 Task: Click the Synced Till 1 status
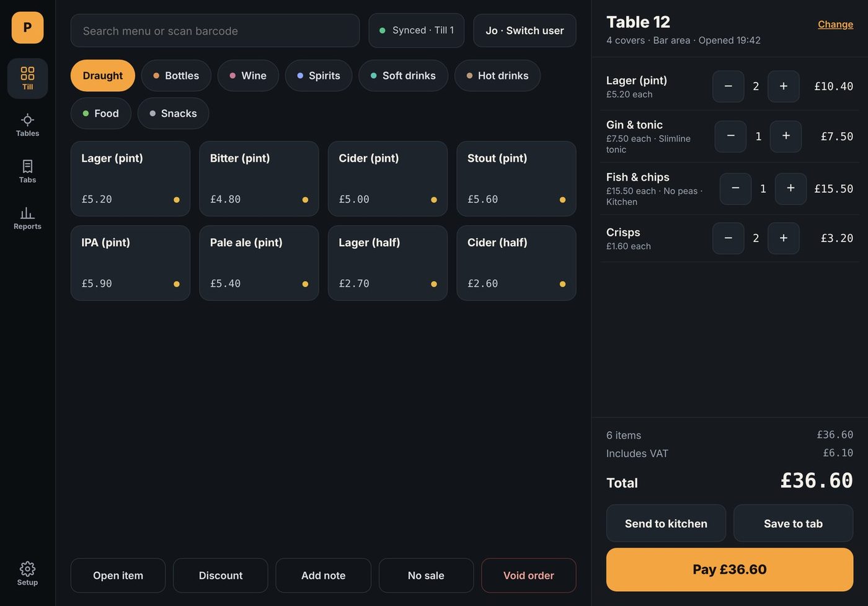click(x=417, y=30)
